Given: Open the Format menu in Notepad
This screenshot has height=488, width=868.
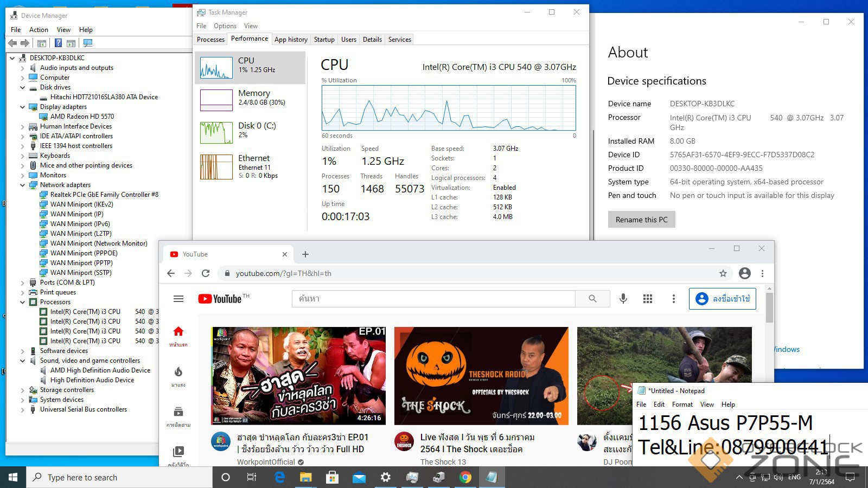Looking at the screenshot, I should coord(682,404).
